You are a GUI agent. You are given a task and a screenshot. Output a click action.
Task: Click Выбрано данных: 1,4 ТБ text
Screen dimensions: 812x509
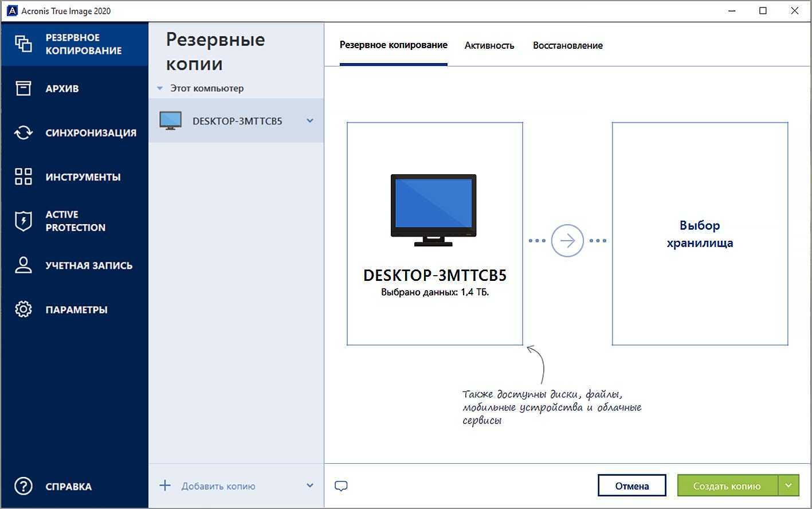click(435, 292)
